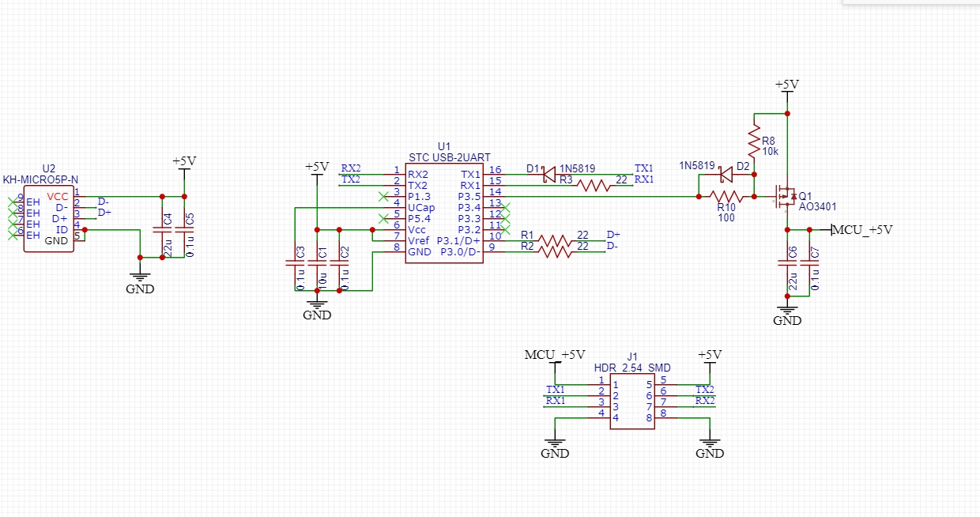Select the no-connect marker on U1 pin 3
The image size is (980, 517).
coord(383,195)
